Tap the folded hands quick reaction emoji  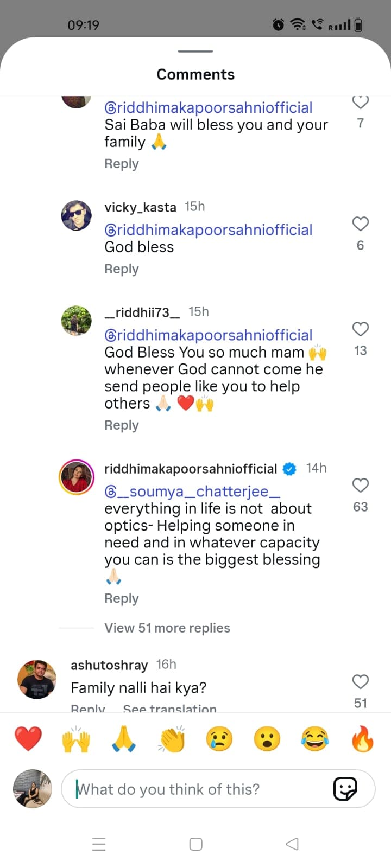point(124,739)
